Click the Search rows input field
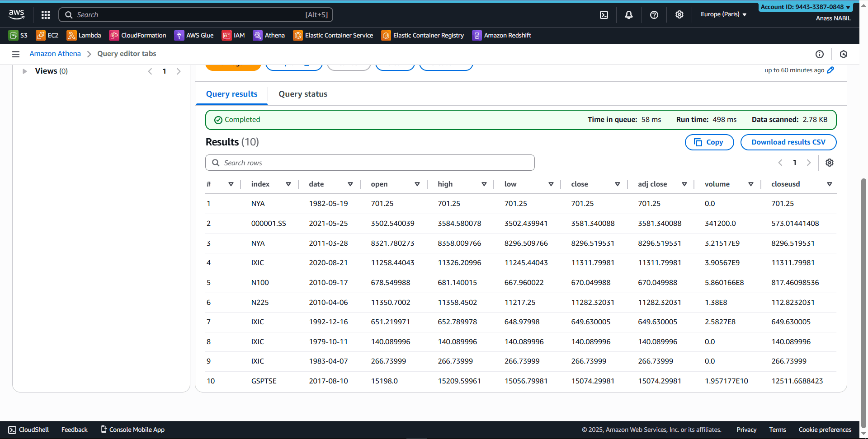Screen dimensions: 868x439 (x=370, y=163)
